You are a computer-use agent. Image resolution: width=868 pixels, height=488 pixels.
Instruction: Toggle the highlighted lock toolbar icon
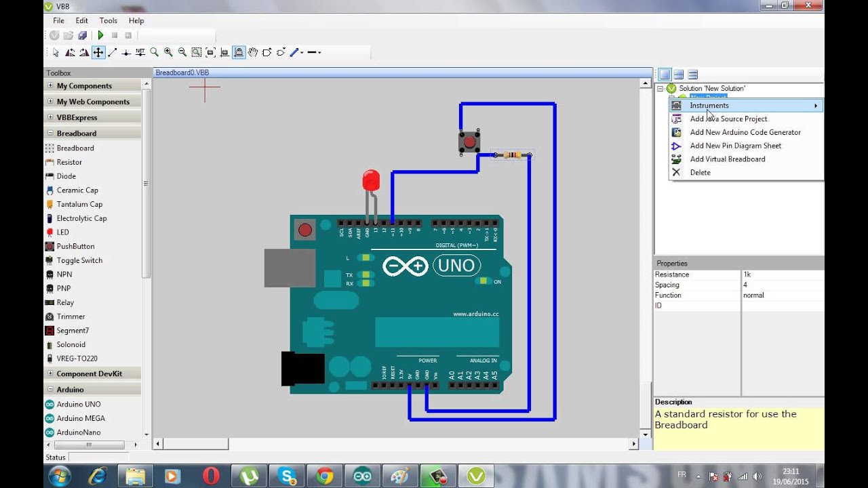[x=239, y=52]
